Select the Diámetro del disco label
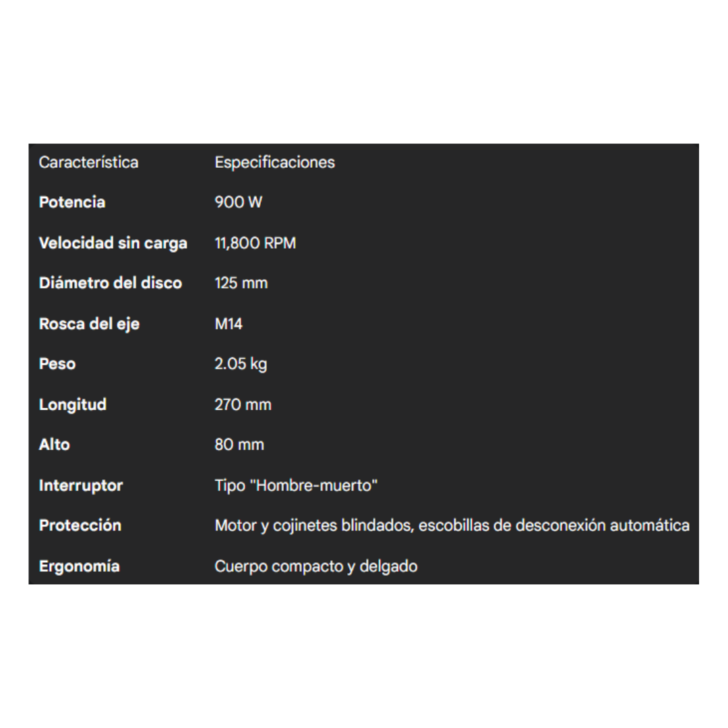 pyautogui.click(x=110, y=283)
